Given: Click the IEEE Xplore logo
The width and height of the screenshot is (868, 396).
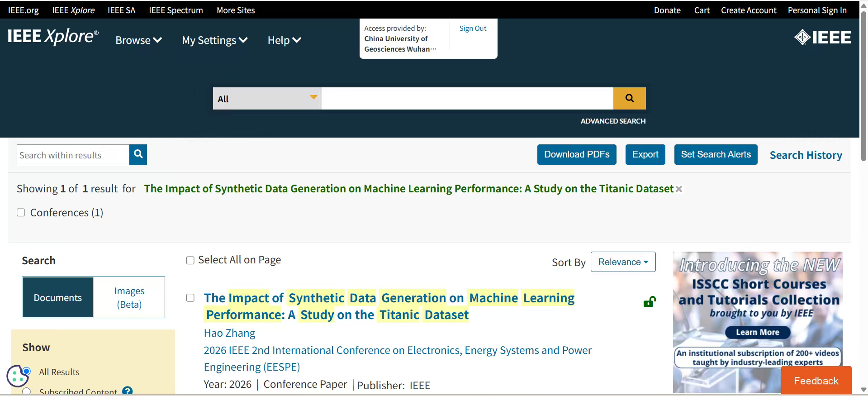Looking at the screenshot, I should pos(53,36).
